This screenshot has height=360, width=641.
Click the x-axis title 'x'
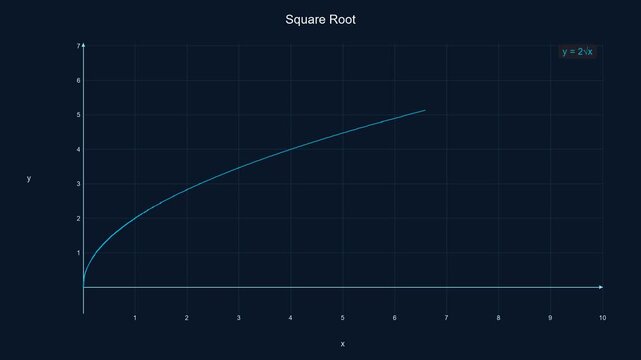point(343,344)
